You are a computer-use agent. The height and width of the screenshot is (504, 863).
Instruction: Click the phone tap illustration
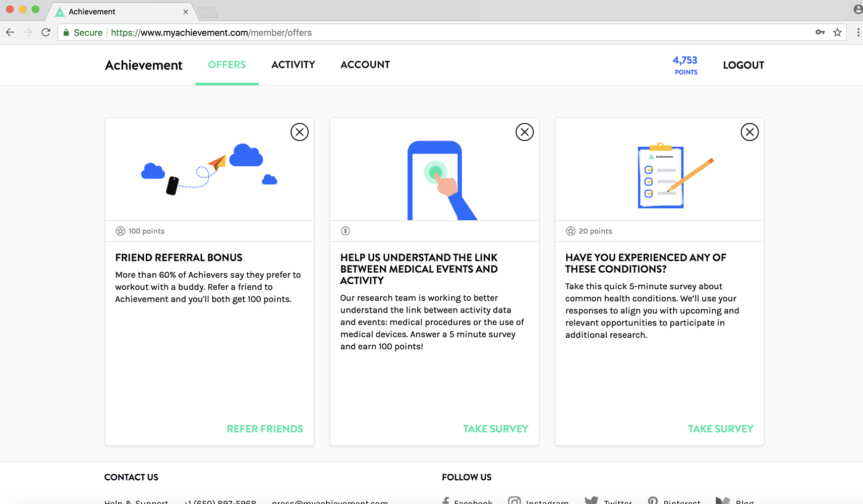[x=442, y=180]
